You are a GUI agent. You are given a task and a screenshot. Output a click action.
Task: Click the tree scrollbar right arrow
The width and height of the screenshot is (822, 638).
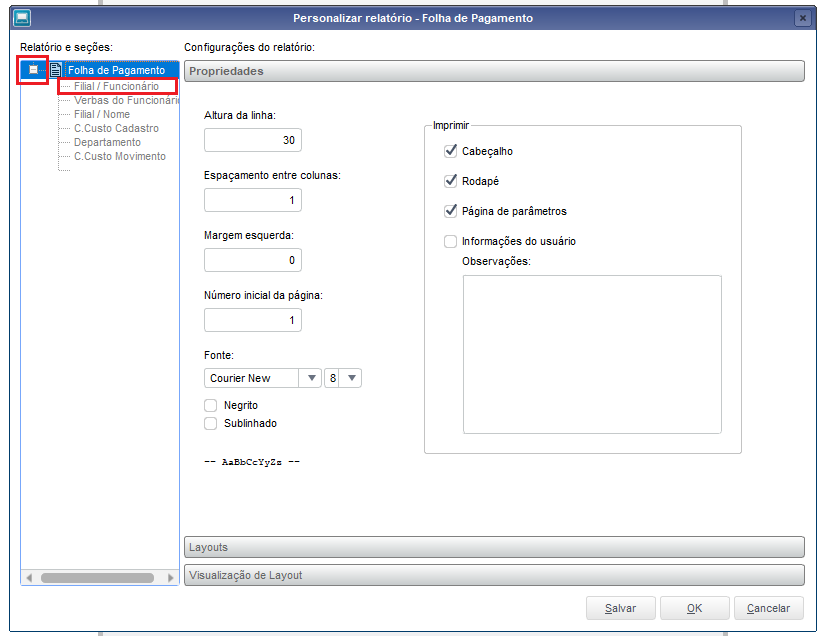click(171, 578)
